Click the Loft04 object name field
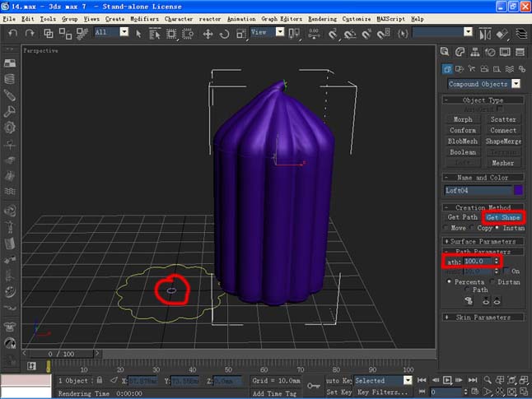The height and width of the screenshot is (399, 532). pyautogui.click(x=478, y=190)
